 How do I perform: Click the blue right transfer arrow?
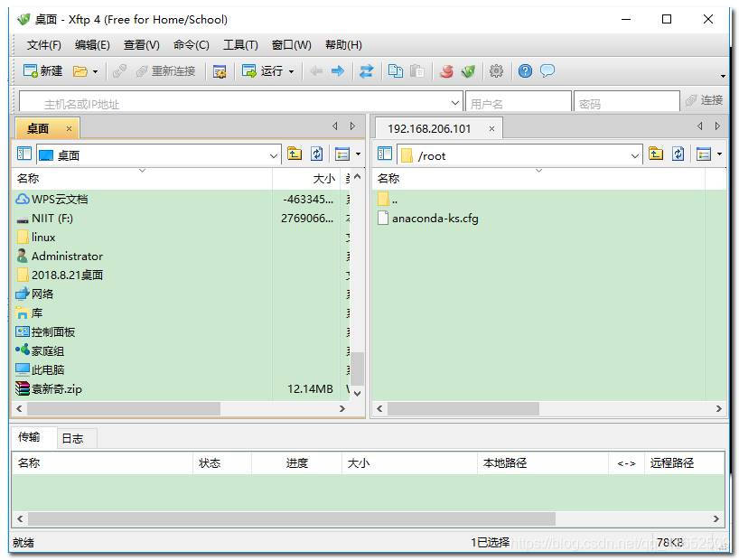338,71
